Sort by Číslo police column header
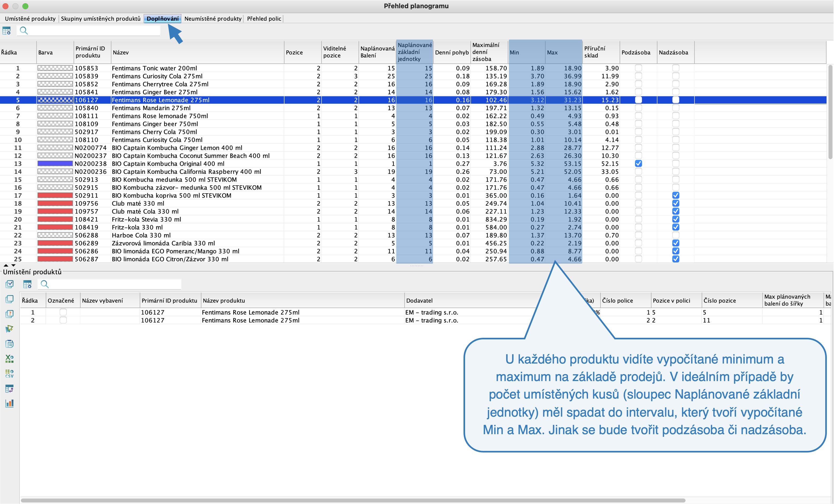The width and height of the screenshot is (834, 504). click(x=625, y=301)
